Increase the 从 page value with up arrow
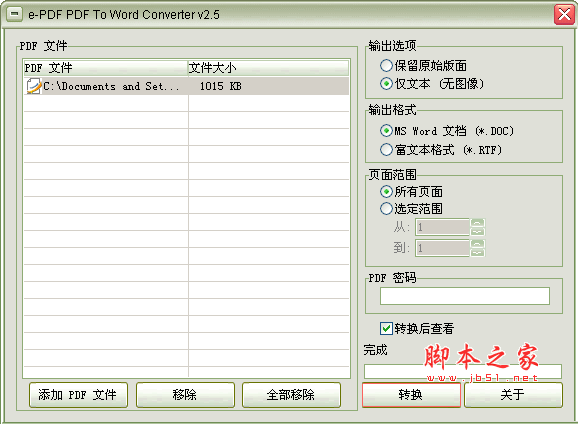 coord(478,223)
